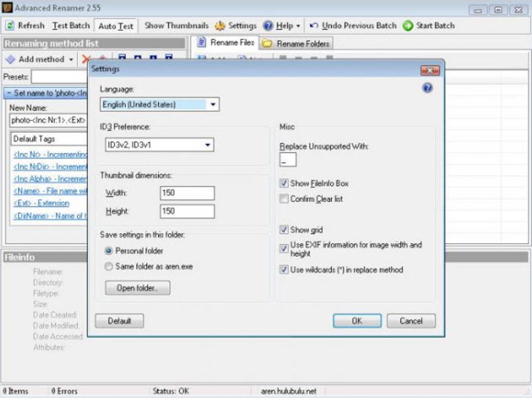Click the Presets box
The width and height of the screenshot is (532, 398).
(x=59, y=77)
